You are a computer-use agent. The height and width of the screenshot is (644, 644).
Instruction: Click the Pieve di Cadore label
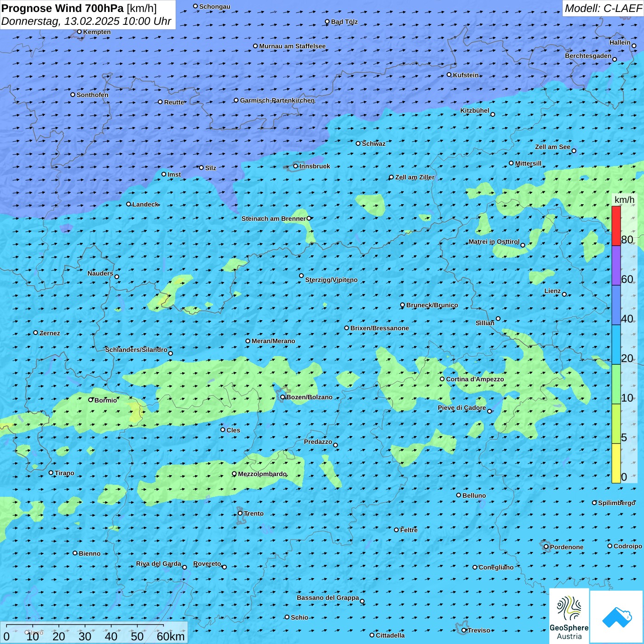pyautogui.click(x=462, y=408)
